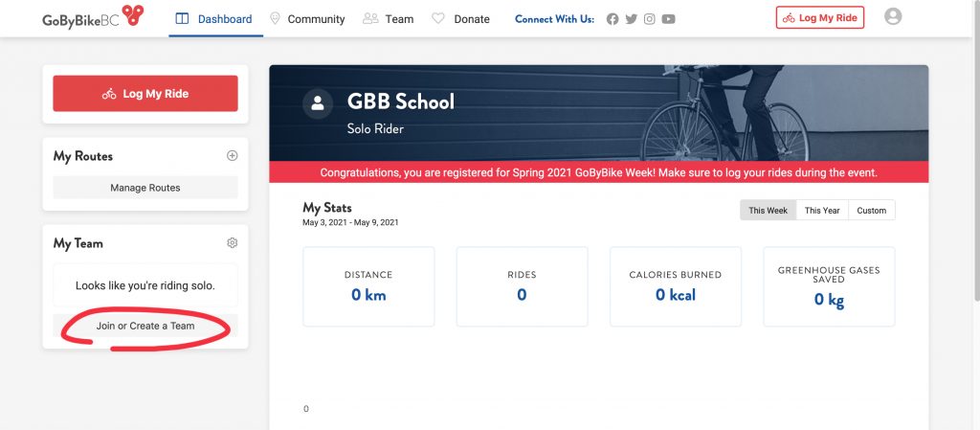Viewport: 980px width, 430px height.
Task: Select the This Week stats range
Action: [x=768, y=210]
